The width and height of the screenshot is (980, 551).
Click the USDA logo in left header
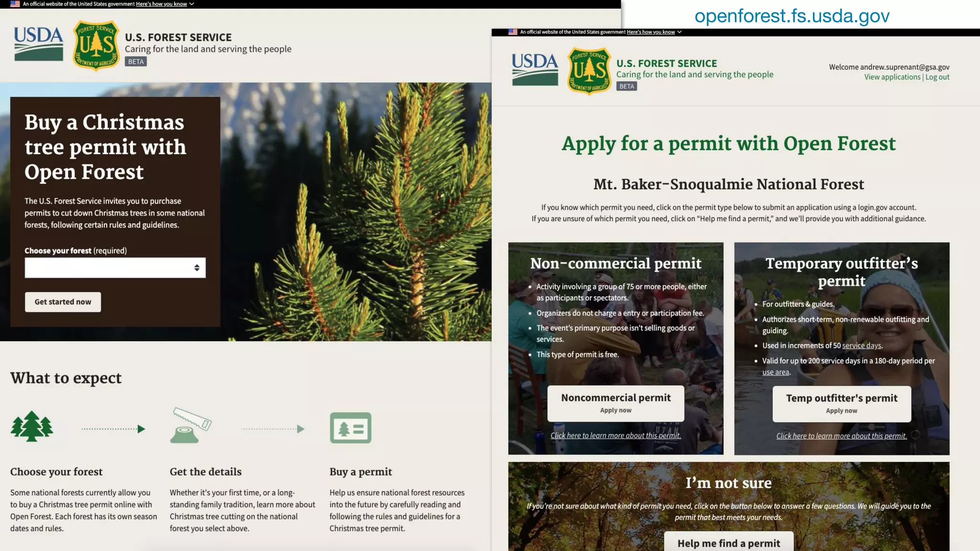(x=38, y=44)
